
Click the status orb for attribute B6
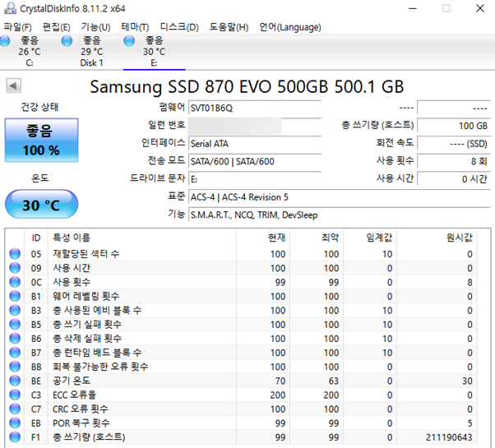pyautogui.click(x=15, y=338)
